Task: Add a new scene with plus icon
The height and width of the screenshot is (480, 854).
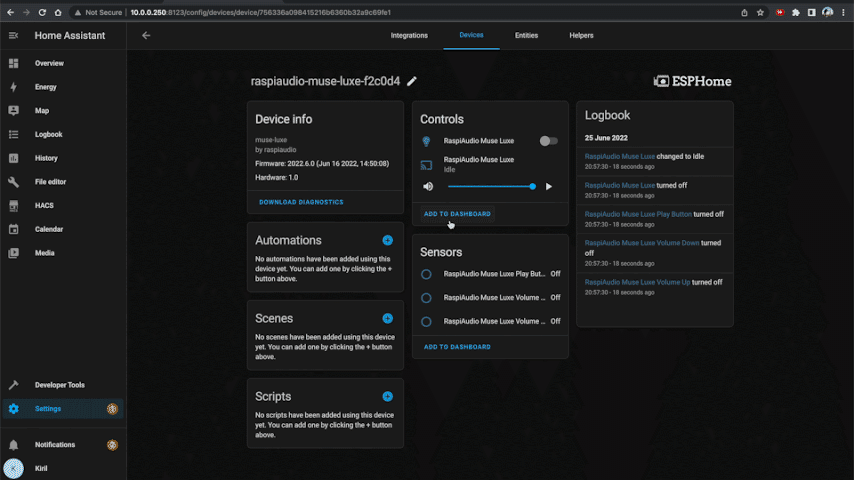Action: click(387, 318)
